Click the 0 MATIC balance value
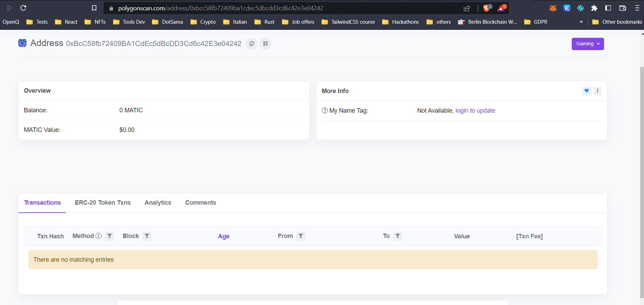 [x=131, y=110]
